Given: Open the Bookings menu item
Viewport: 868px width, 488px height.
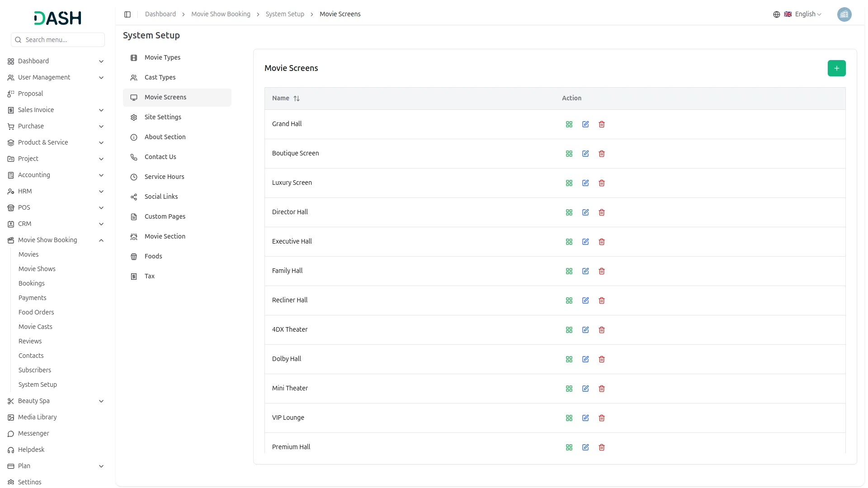Looking at the screenshot, I should pyautogui.click(x=32, y=283).
